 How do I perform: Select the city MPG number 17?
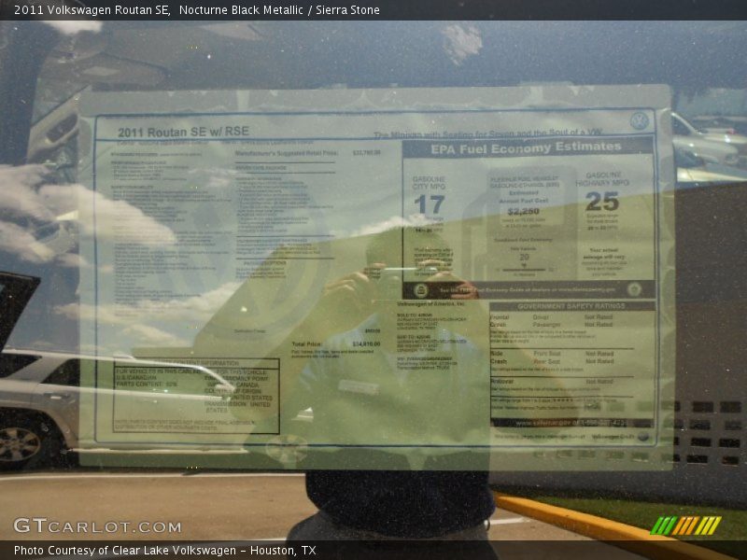coord(430,204)
